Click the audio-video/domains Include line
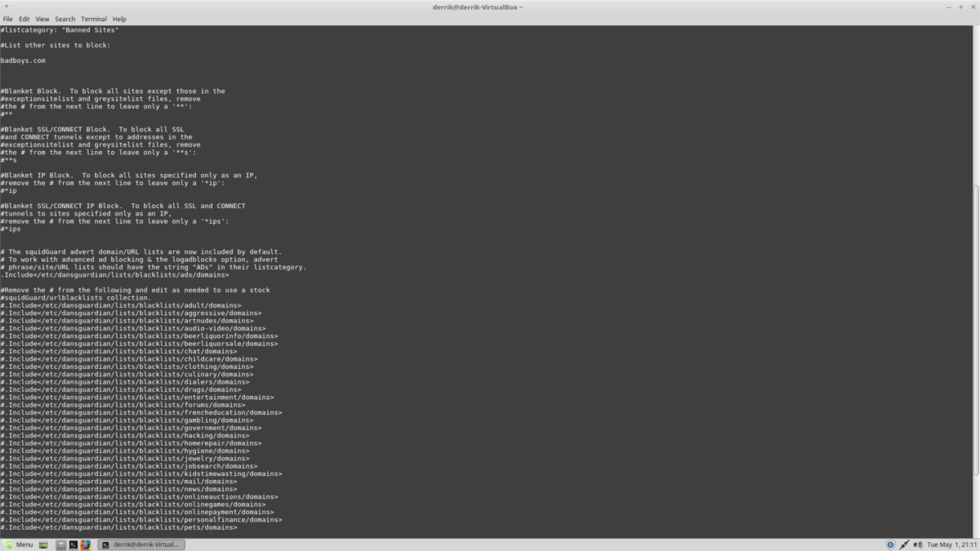 pyautogui.click(x=133, y=328)
